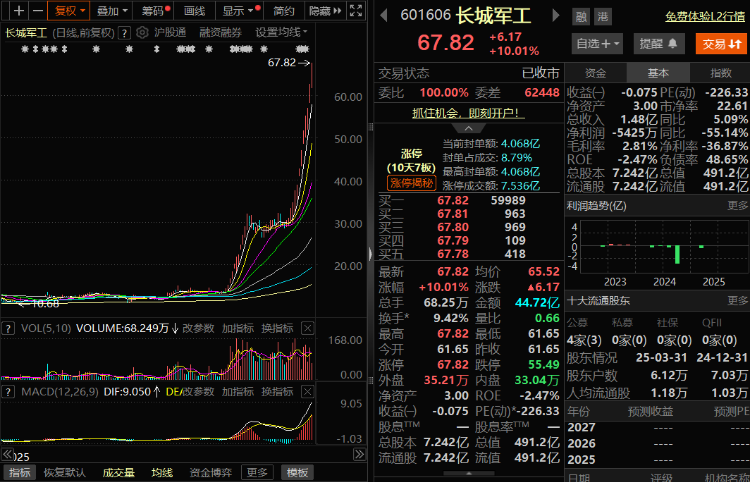Zoom in chart with plus button
The image size is (750, 482).
coord(19,11)
